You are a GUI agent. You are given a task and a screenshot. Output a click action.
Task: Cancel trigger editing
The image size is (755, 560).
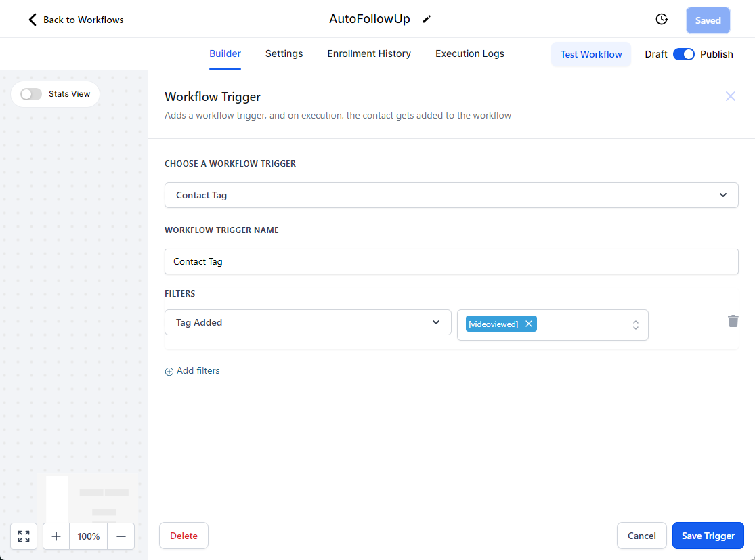pos(641,536)
